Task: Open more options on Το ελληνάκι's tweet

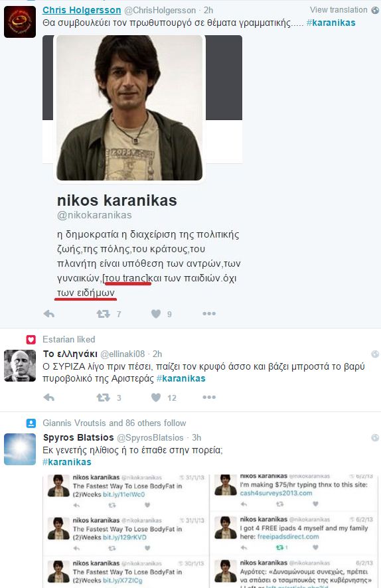Action: click(209, 397)
